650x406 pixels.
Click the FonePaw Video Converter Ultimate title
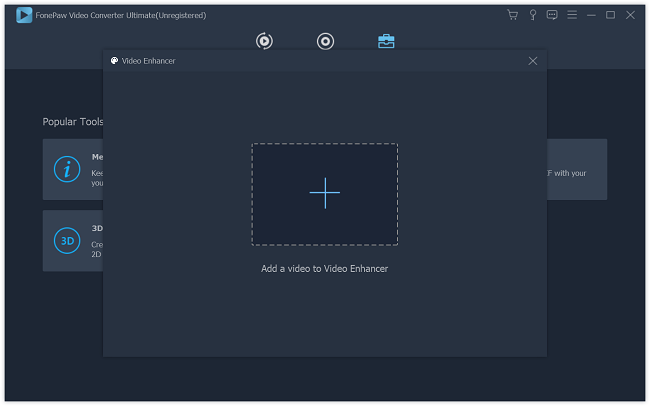[121, 15]
